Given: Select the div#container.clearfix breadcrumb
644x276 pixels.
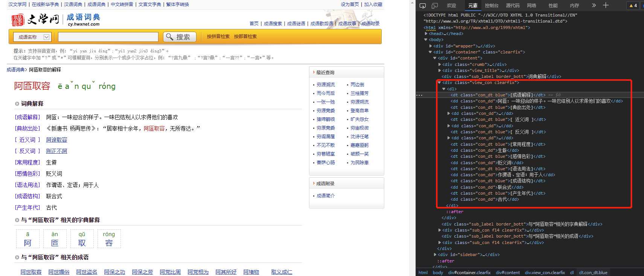Looking at the screenshot, I should pos(469,273).
